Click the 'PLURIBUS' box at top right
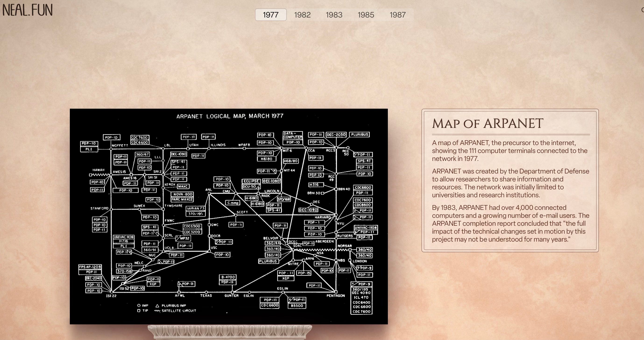The width and height of the screenshot is (644, 340). 360,135
